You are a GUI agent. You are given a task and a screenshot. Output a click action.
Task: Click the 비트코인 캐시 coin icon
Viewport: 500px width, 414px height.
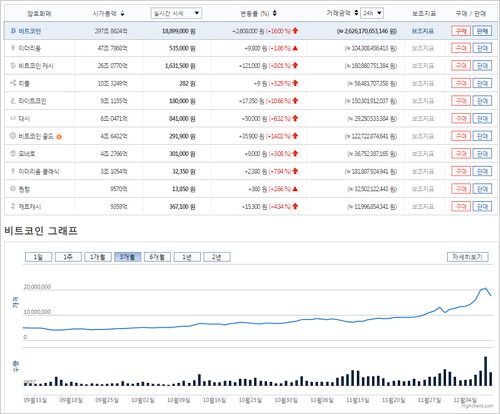[13, 66]
